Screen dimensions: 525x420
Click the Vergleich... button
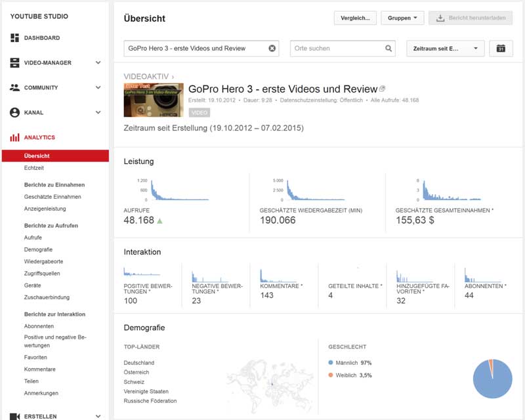(x=355, y=18)
